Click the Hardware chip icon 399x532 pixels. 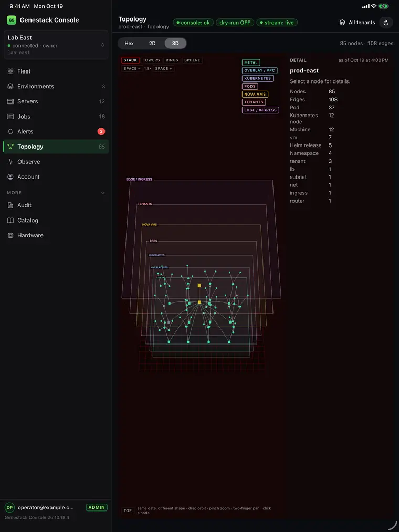pos(10,235)
